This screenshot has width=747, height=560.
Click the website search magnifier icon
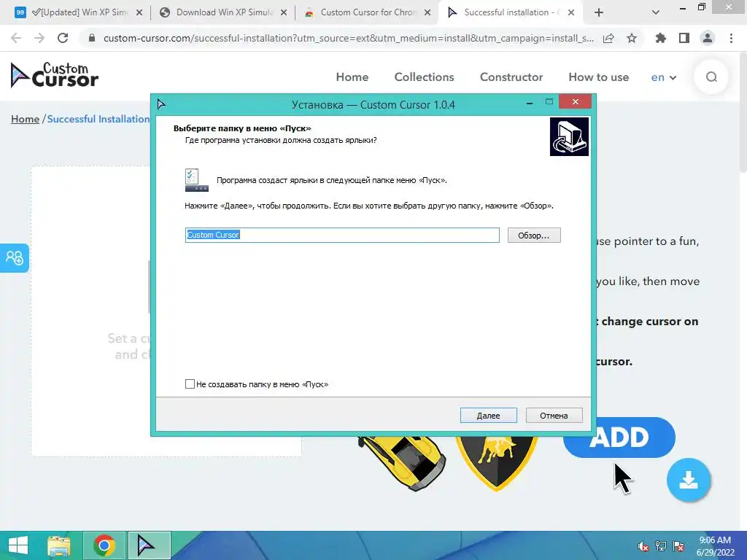[711, 77]
